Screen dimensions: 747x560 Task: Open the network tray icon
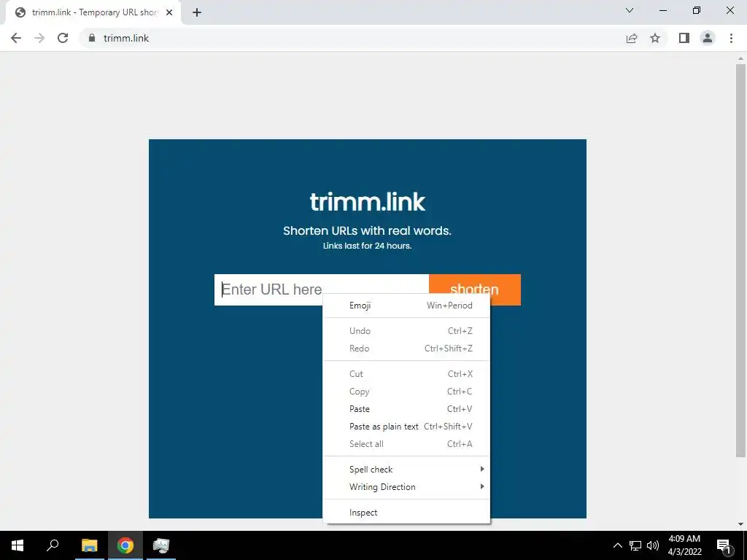[x=635, y=545]
